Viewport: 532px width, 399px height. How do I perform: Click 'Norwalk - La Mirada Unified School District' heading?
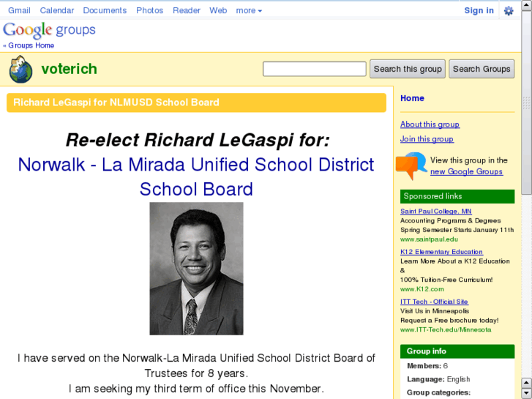(196, 165)
